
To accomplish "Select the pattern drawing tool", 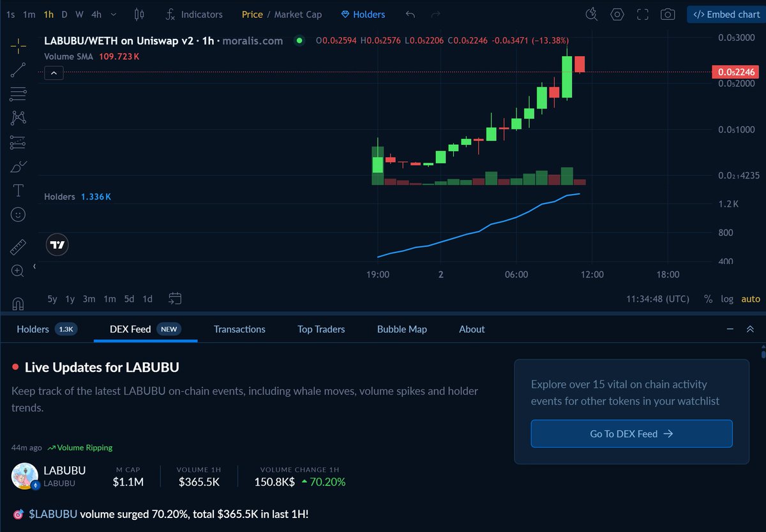I will (x=19, y=118).
